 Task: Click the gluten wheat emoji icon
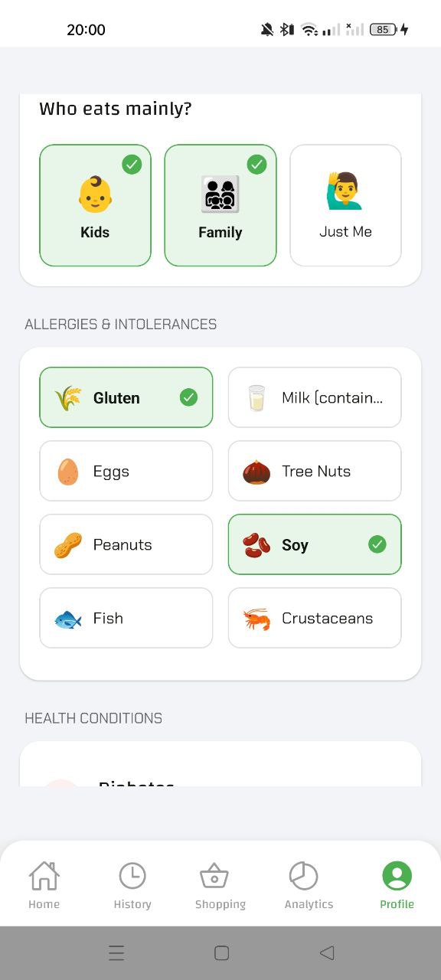coord(67,397)
